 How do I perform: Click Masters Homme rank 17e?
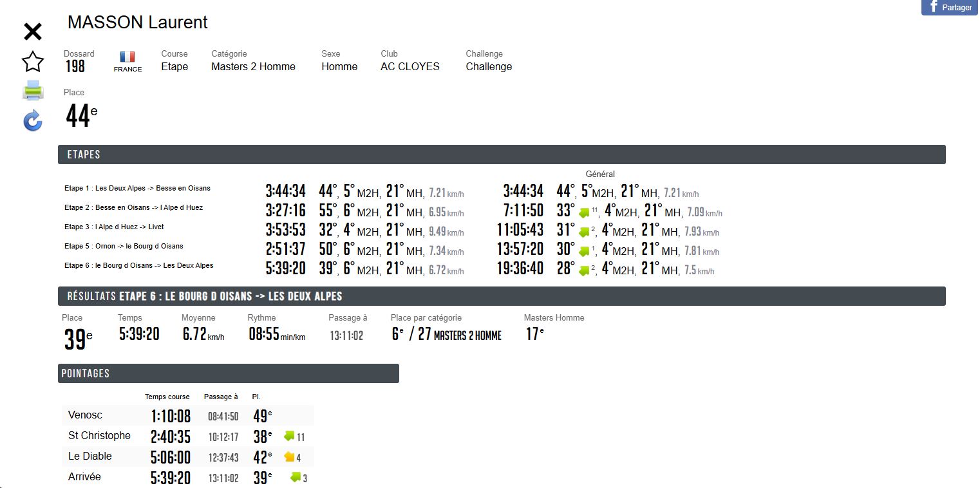[535, 333]
